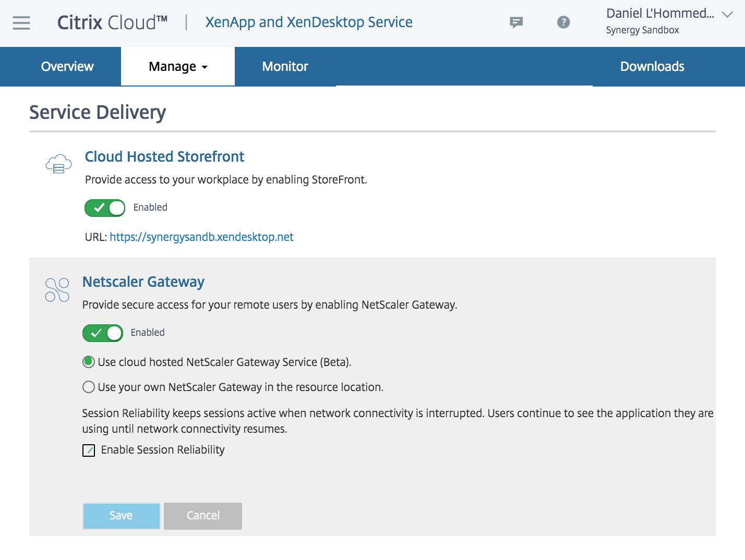
Task: Check Enable Session Reliability checkbox
Action: (89, 451)
